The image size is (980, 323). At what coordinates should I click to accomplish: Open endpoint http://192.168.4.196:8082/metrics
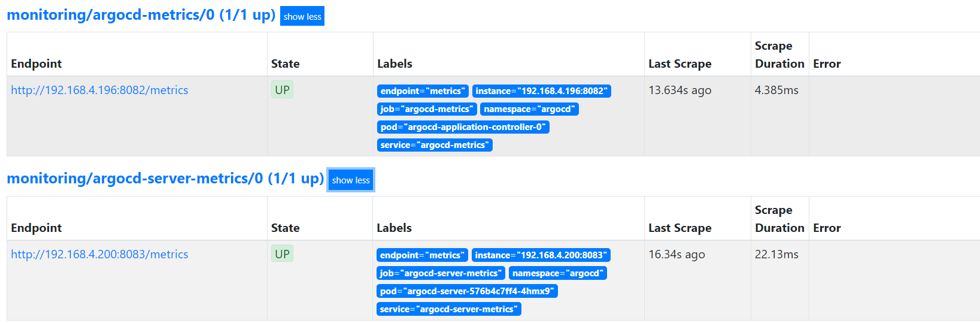point(99,90)
